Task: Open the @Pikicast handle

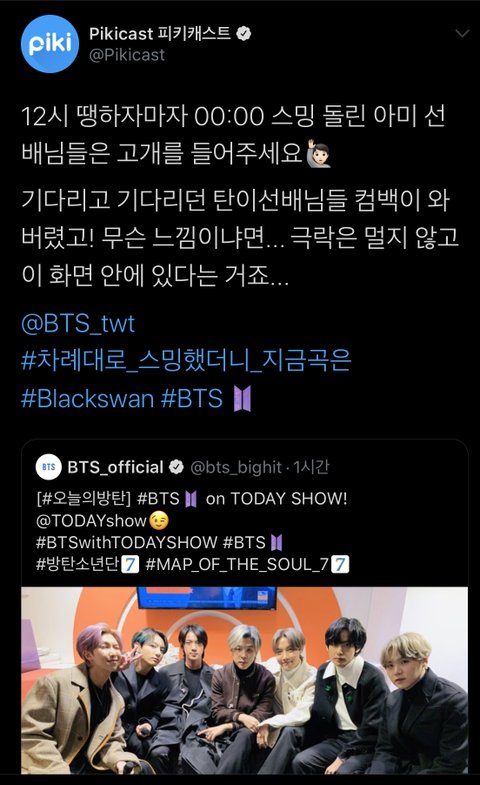Action: (127, 55)
